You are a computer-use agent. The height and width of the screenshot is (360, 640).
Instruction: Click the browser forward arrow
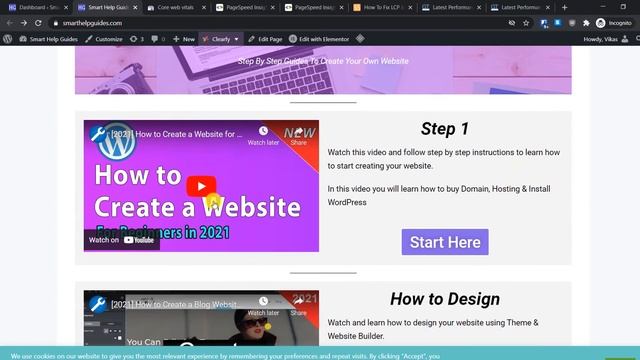click(24, 23)
